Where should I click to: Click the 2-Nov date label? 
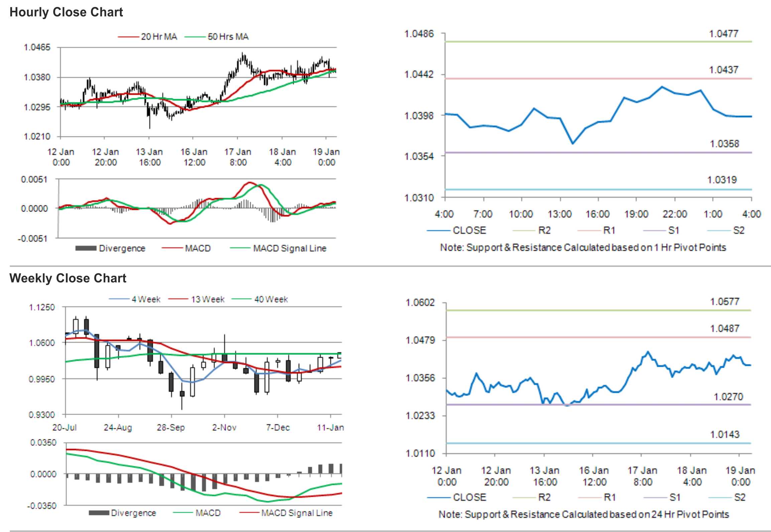click(x=224, y=428)
